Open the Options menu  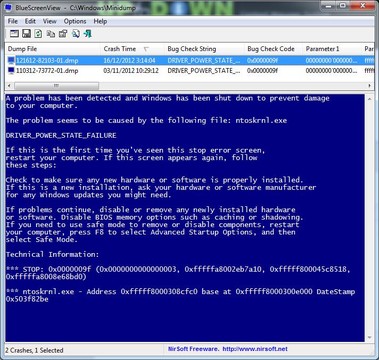pyautogui.click(x=75, y=21)
